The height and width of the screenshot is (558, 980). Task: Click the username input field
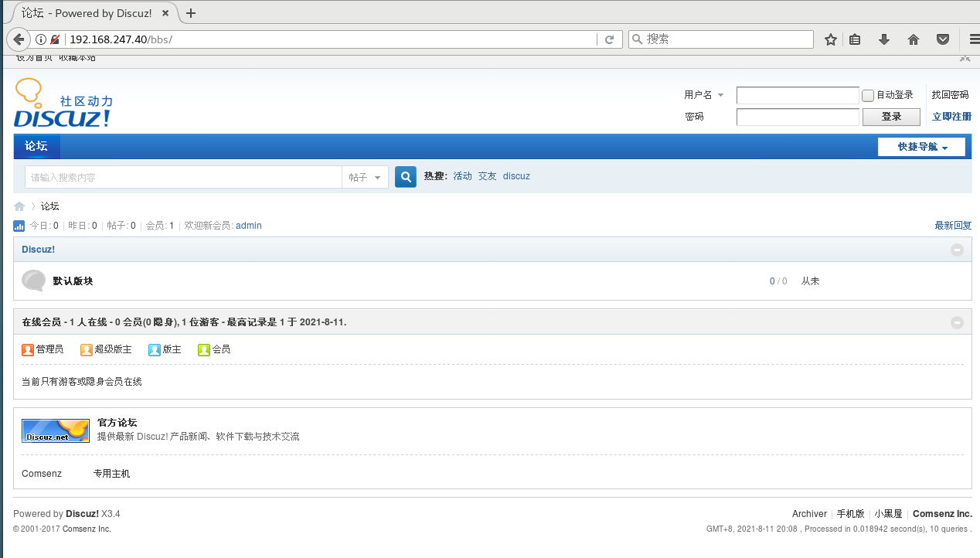(x=798, y=95)
